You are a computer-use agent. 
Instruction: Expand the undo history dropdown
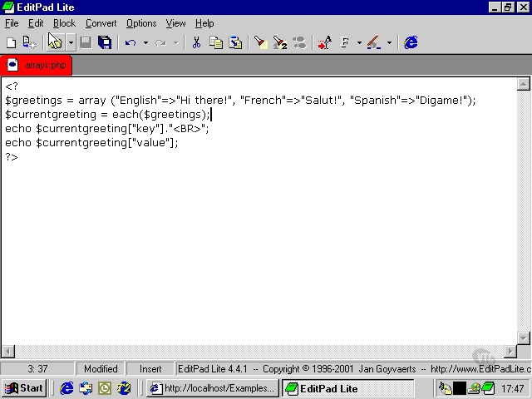click(x=145, y=42)
